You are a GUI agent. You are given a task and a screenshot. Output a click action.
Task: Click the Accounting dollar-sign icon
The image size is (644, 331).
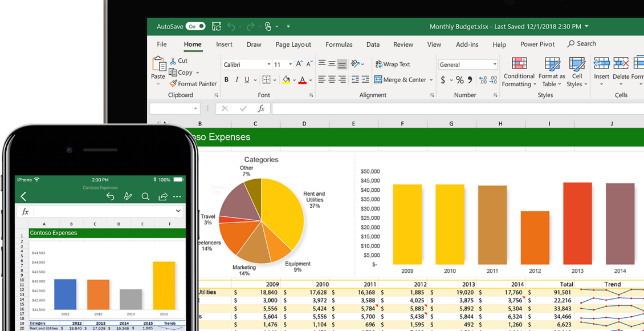pos(443,80)
